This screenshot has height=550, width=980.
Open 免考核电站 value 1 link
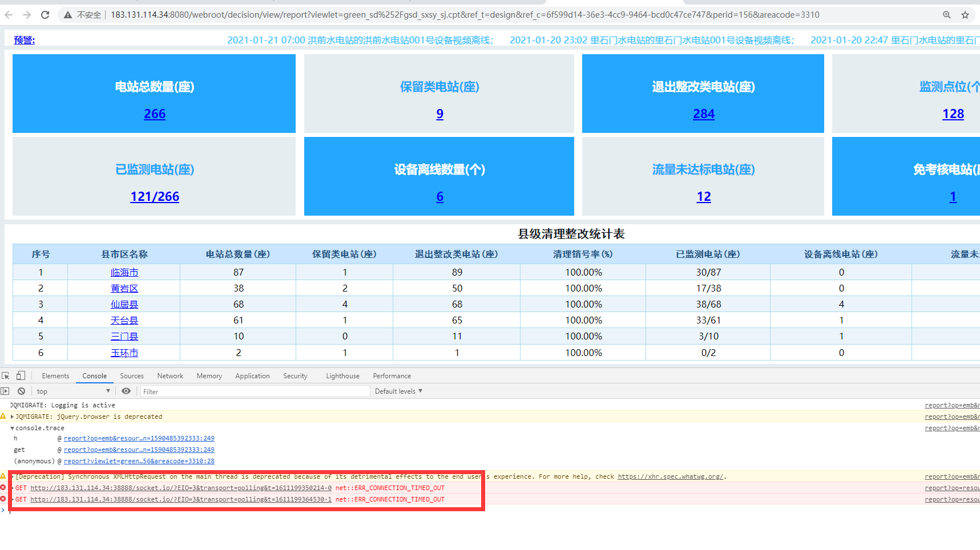tap(953, 197)
